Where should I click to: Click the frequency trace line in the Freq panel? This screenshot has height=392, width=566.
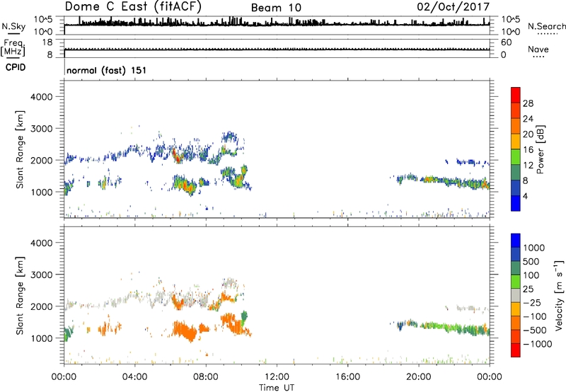pos(277,50)
